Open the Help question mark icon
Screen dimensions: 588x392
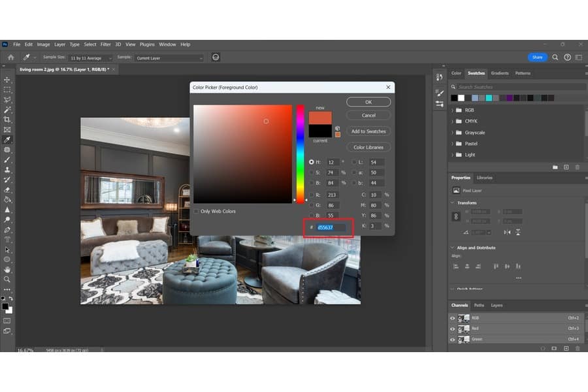567,57
